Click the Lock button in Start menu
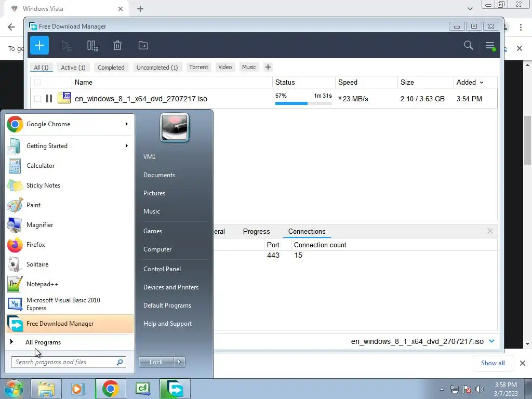The width and height of the screenshot is (532, 399). (x=156, y=362)
